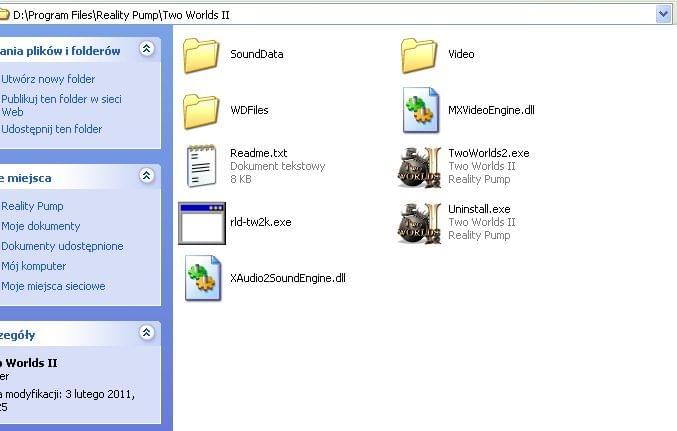Click 'Udostępnij ten folder' link
The width and height of the screenshot is (677, 431).
pos(51,129)
